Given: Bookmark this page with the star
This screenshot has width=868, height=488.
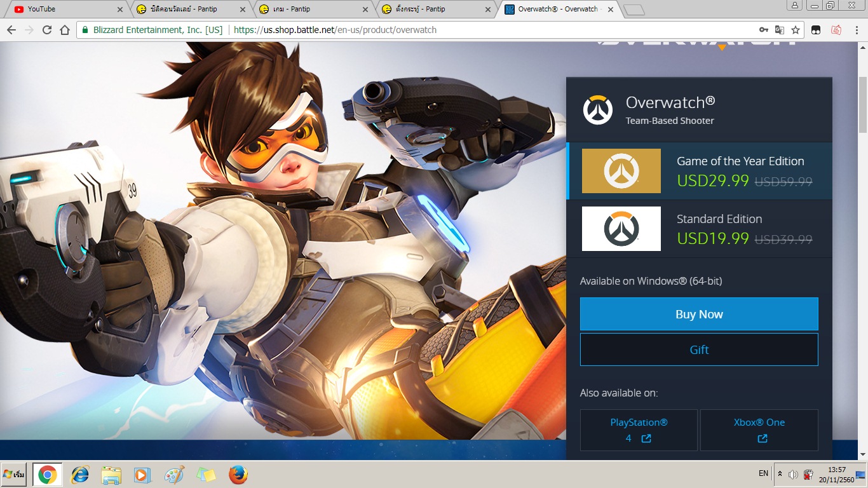Looking at the screenshot, I should click(795, 30).
